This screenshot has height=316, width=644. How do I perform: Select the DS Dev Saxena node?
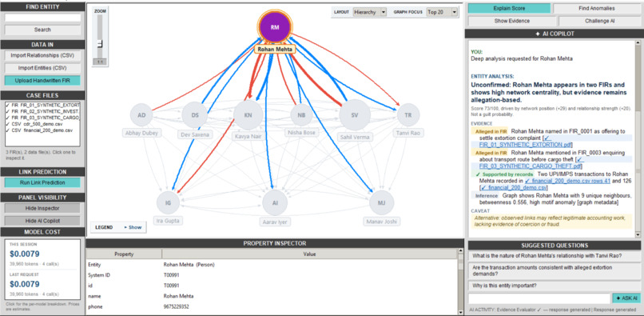tap(195, 115)
